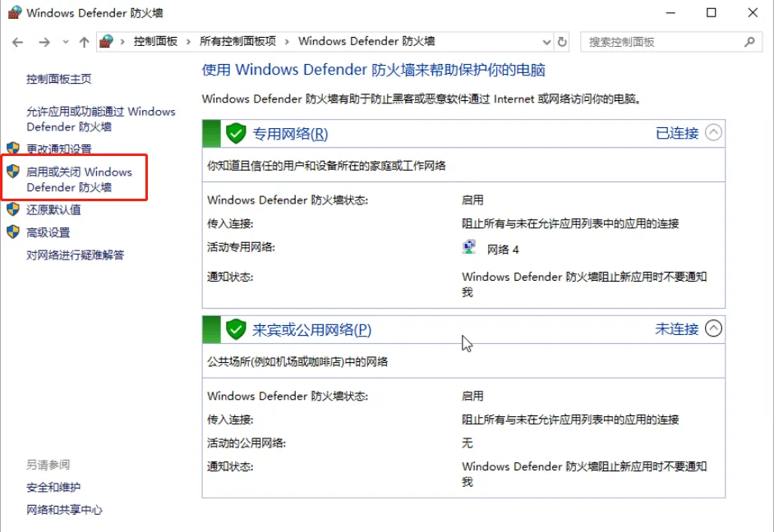Click the up arrow to go to parent folder
The image size is (774, 532).
pos(85,41)
